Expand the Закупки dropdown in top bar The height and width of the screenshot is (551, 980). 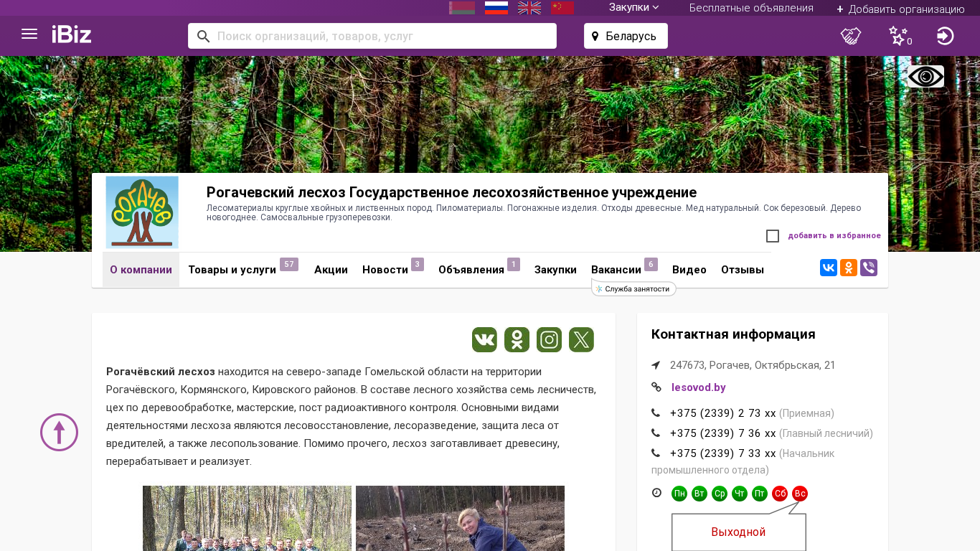click(634, 8)
